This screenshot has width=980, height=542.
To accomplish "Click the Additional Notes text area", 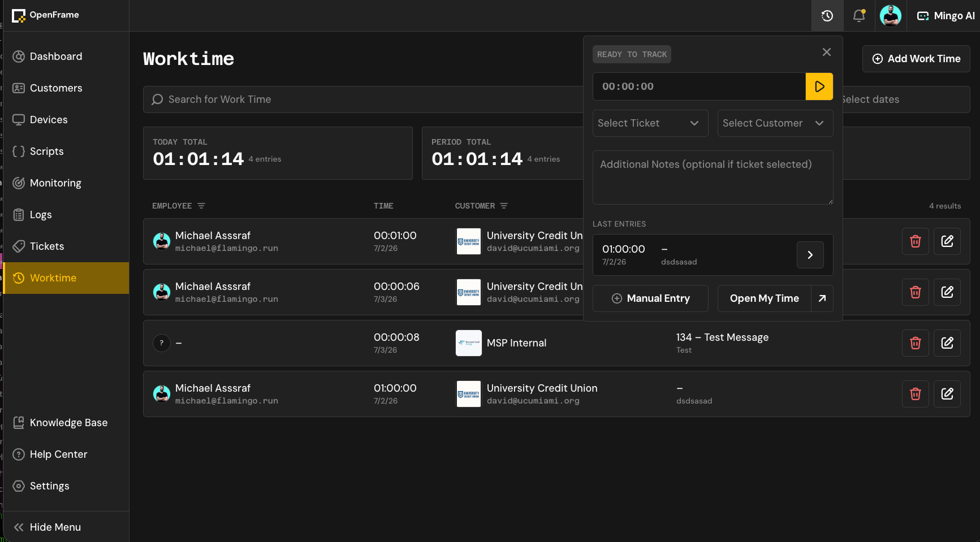I will coord(713,177).
